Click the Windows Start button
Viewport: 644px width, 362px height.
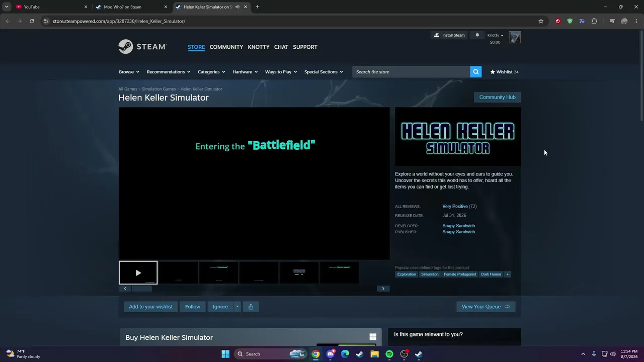(225, 354)
